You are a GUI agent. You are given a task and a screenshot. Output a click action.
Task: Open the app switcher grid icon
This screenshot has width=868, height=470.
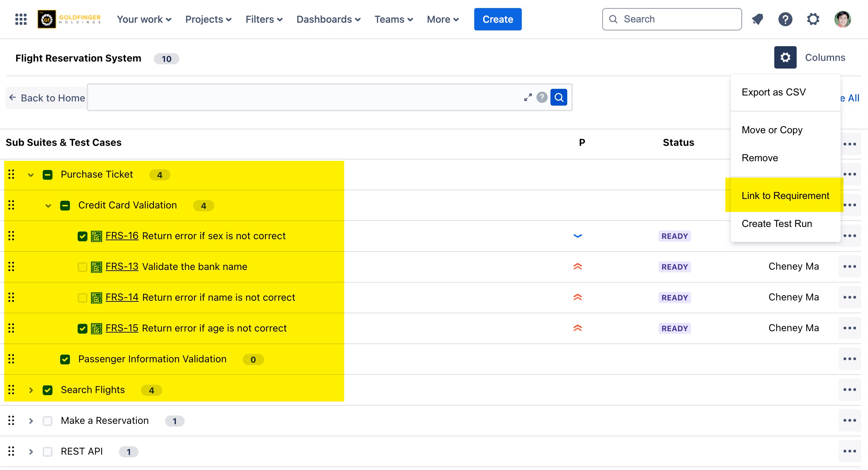click(21, 19)
